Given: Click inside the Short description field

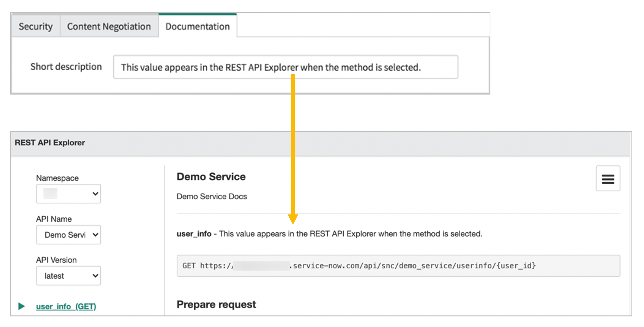Looking at the screenshot, I should click(285, 67).
